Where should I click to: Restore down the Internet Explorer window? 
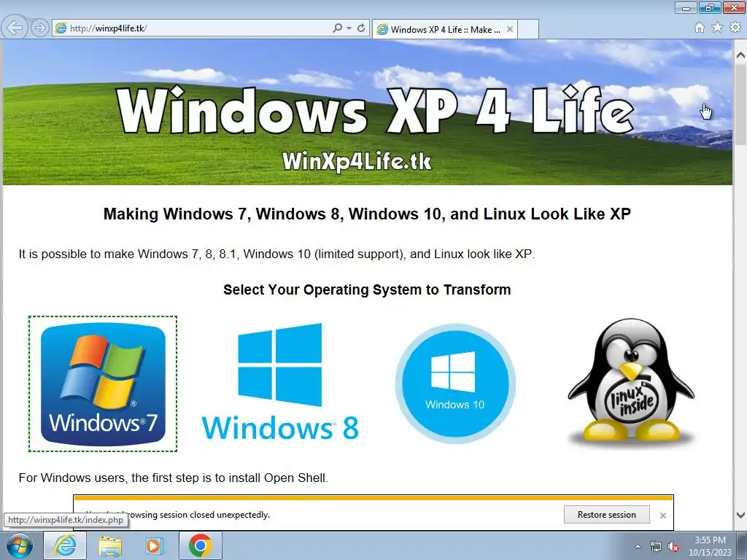[x=710, y=7]
